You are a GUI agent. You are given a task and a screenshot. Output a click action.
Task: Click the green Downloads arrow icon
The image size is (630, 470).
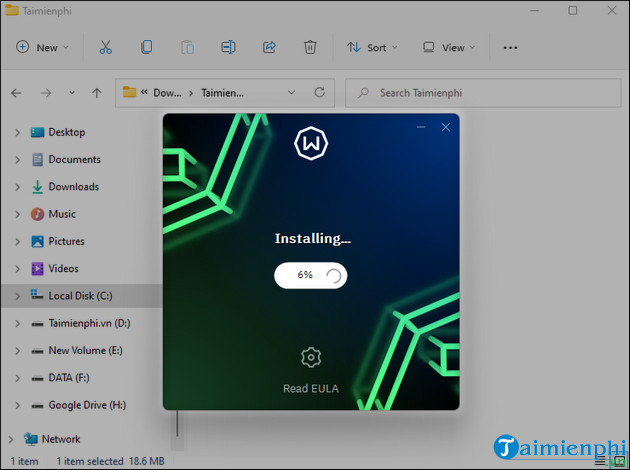coord(37,187)
